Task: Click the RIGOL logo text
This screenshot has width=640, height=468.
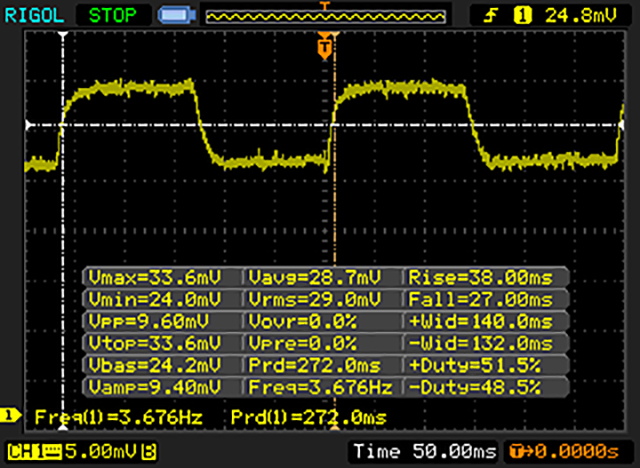Action: (34, 16)
